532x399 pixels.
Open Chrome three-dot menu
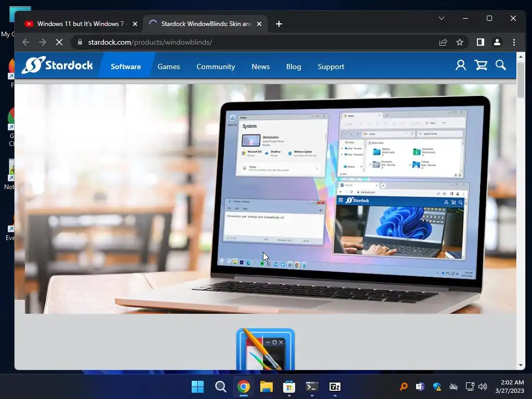tap(514, 42)
